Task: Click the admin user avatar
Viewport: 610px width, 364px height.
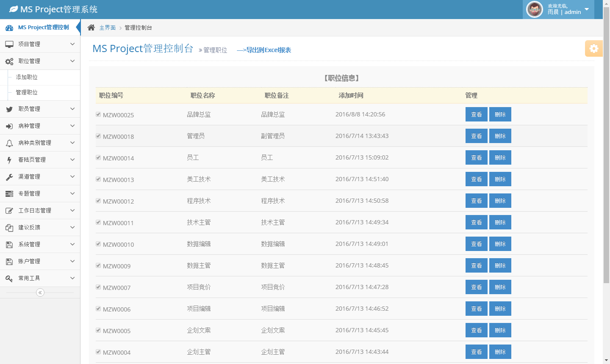Action: tap(534, 9)
